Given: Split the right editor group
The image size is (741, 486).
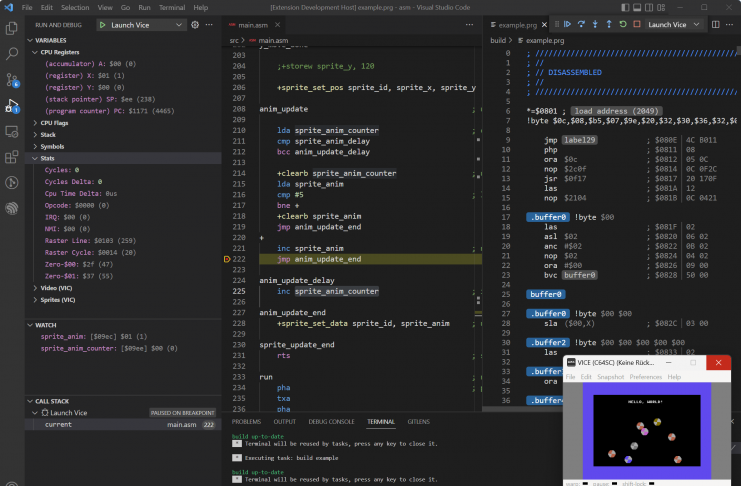Looking at the screenshot, I should click(x=715, y=25).
